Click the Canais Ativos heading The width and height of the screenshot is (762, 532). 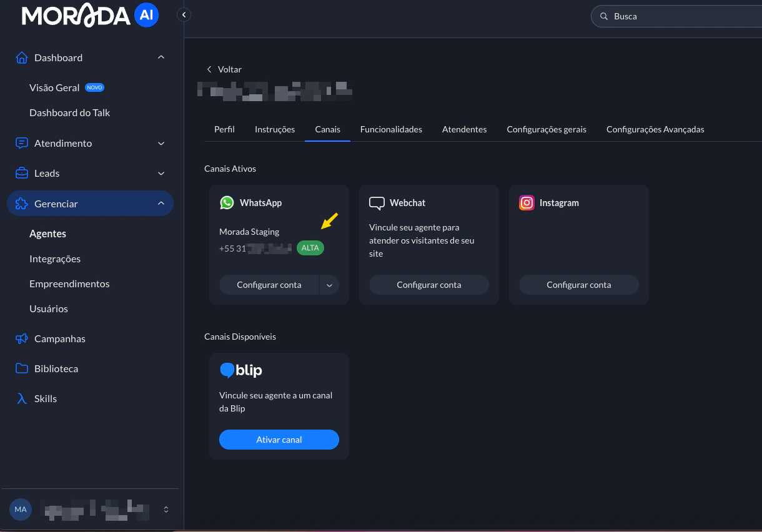pyautogui.click(x=230, y=169)
